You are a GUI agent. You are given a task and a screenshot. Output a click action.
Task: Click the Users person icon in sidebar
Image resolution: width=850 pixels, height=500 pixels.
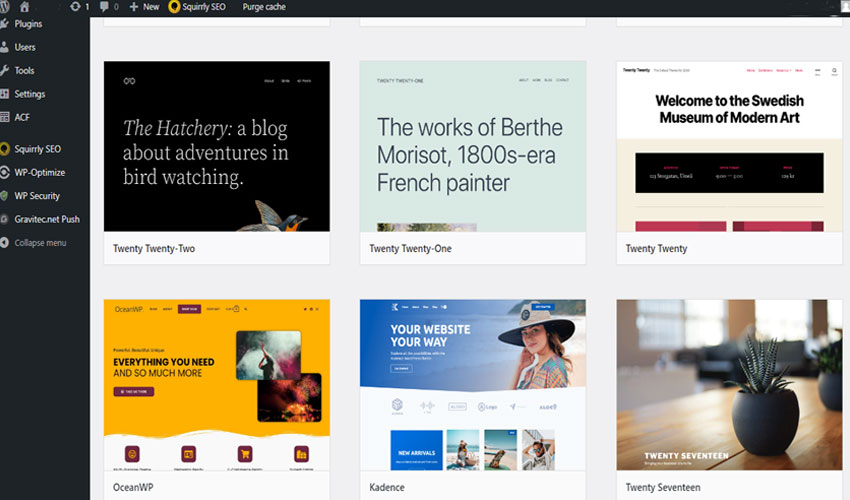(x=4, y=47)
